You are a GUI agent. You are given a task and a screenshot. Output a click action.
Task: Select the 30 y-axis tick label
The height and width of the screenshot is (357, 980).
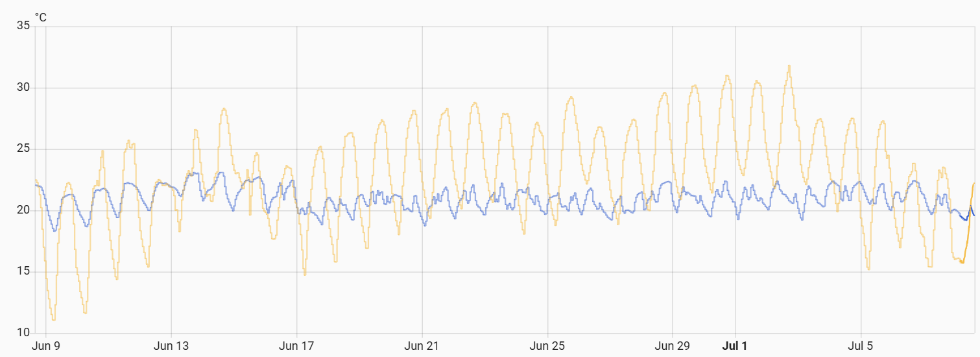click(23, 88)
